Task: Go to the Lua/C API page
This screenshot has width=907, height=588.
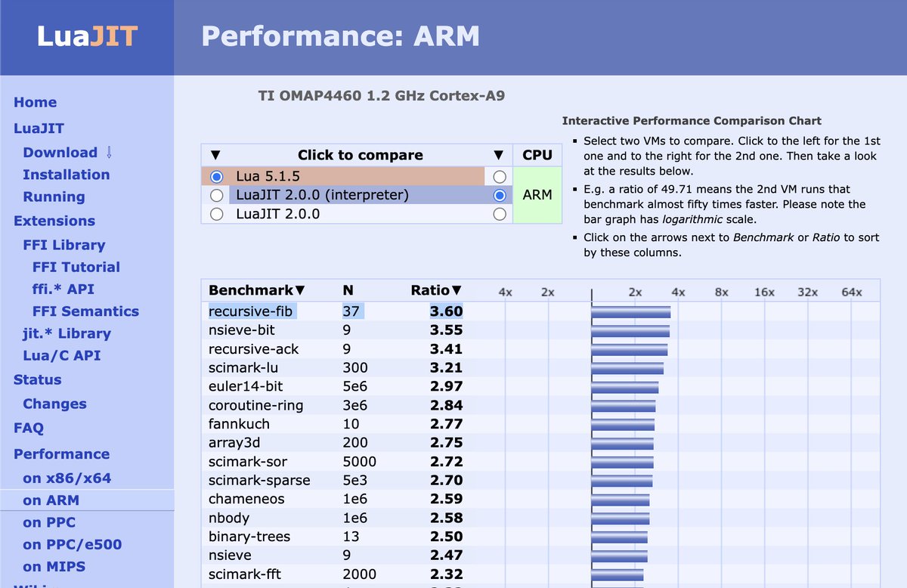Action: tap(61, 355)
